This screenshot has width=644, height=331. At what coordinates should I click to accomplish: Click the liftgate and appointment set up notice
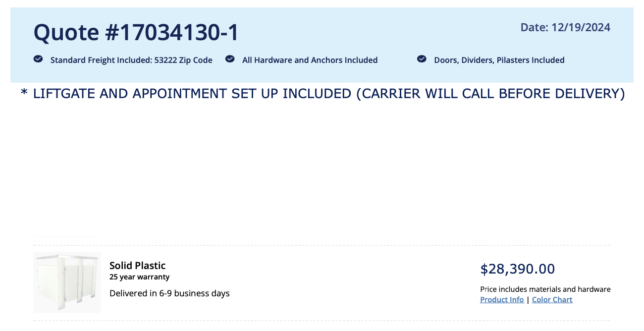[323, 94]
